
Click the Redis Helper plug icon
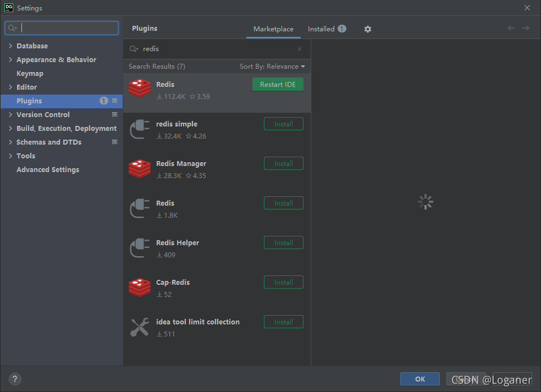coord(139,247)
